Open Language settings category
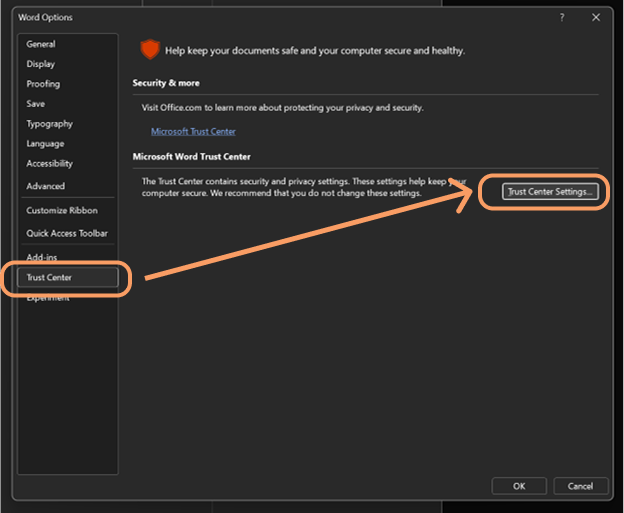 pyautogui.click(x=45, y=144)
